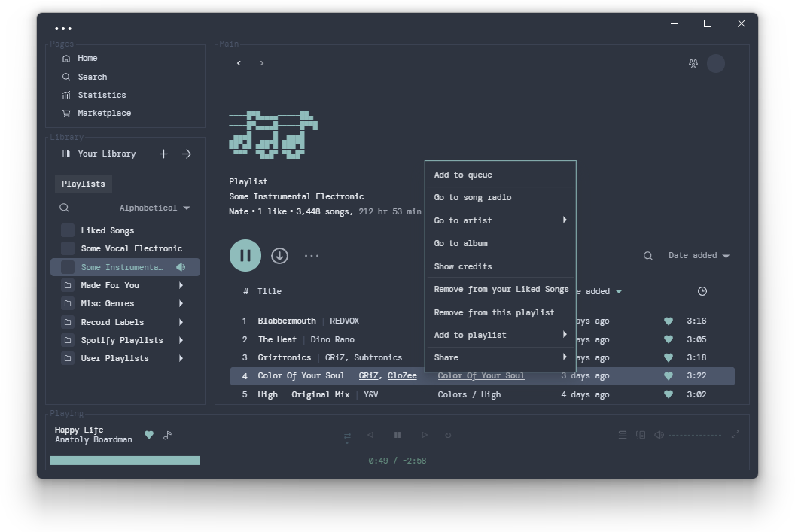Select Go to song radio
This screenshot has height=532, width=795.
click(501, 198)
